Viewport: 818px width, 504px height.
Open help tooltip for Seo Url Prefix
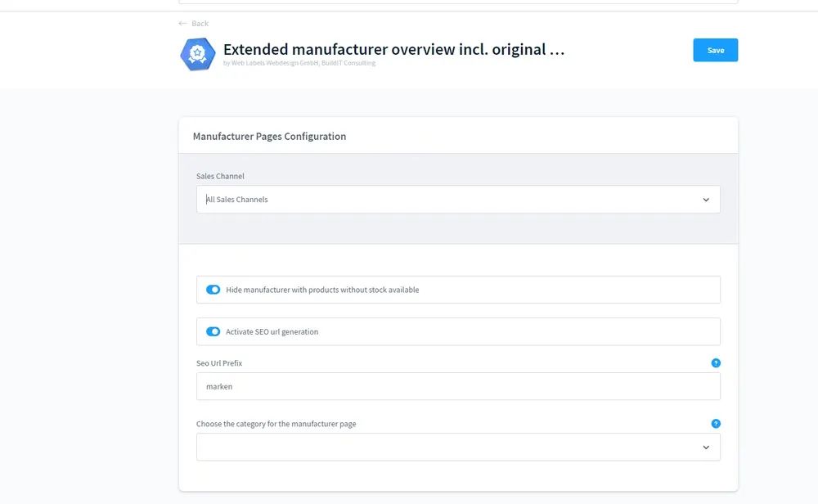pyautogui.click(x=716, y=363)
